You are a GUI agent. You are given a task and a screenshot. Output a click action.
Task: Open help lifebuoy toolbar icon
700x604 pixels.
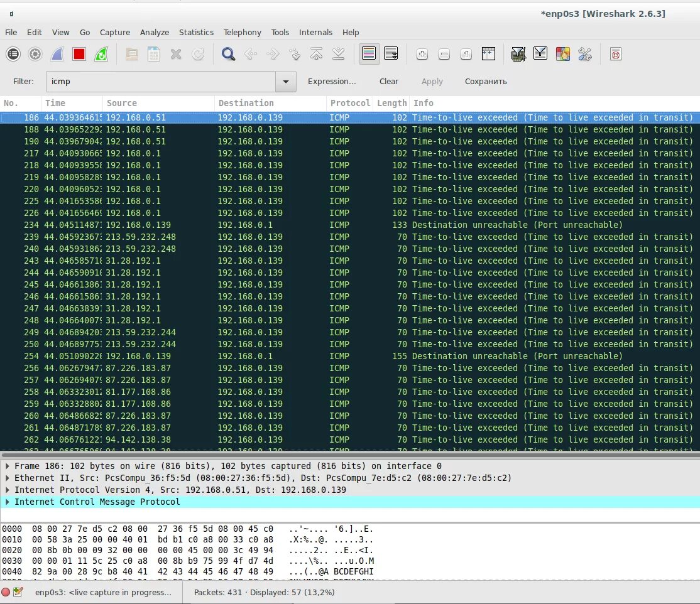click(616, 55)
